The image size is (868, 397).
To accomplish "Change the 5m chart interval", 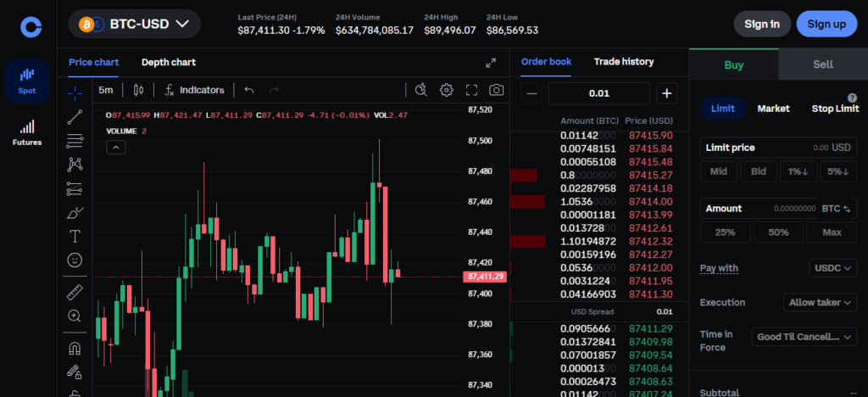I will [x=106, y=90].
